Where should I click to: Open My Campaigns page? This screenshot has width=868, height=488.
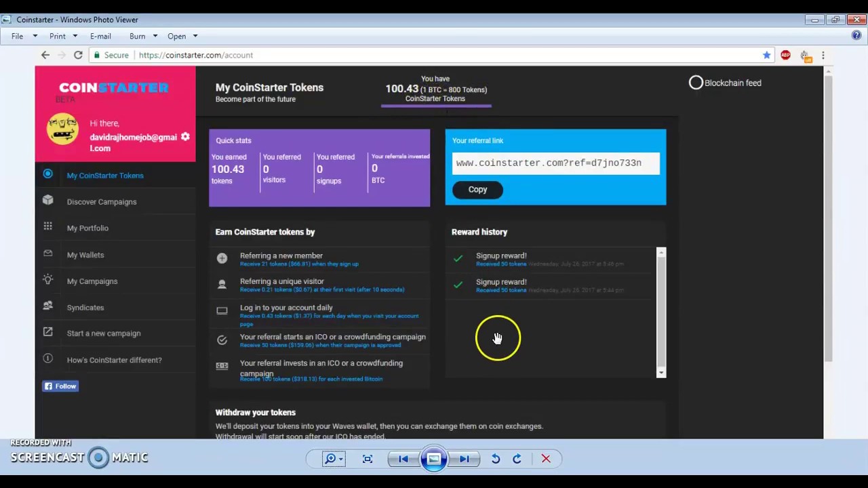coord(92,281)
